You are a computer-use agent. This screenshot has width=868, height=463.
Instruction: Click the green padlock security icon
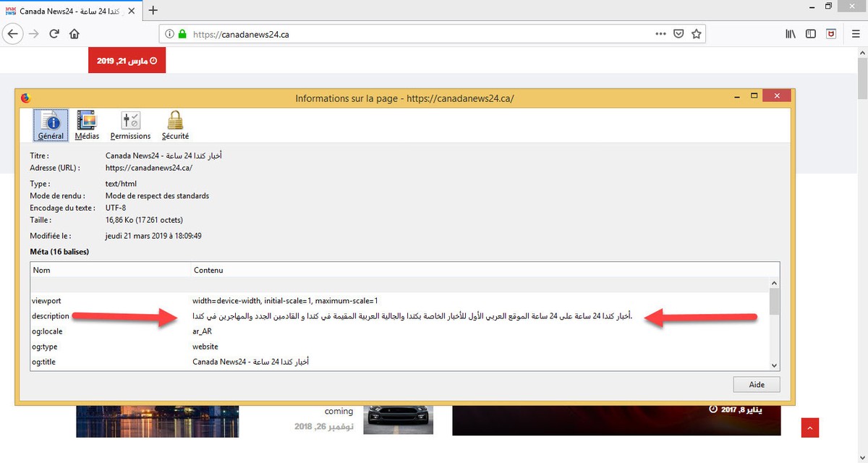pyautogui.click(x=182, y=34)
